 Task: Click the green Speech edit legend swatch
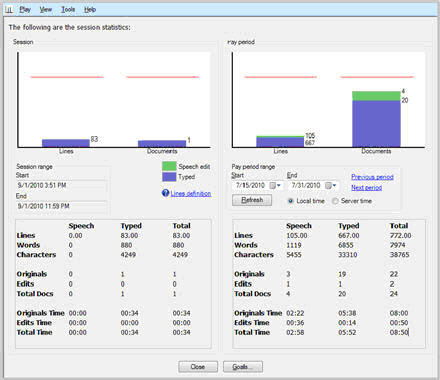tap(169, 166)
